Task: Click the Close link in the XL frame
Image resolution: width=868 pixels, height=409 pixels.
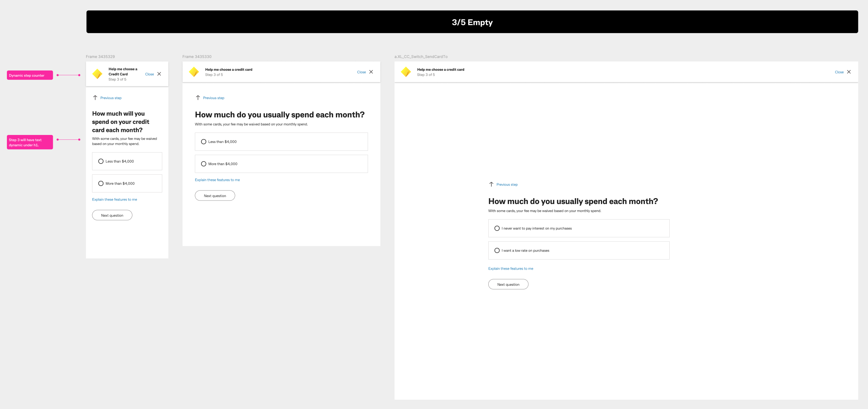Action: coord(839,72)
